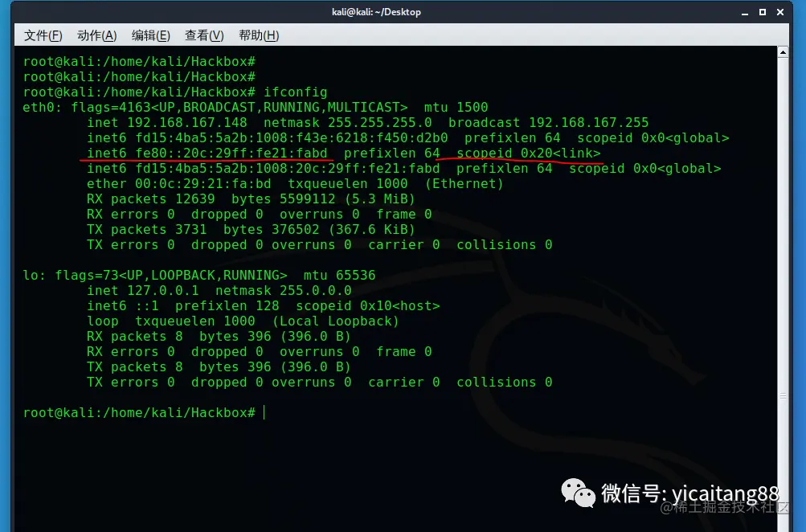The height and width of the screenshot is (532, 806).
Task: Open the 动作(A) menu
Action: (x=96, y=35)
